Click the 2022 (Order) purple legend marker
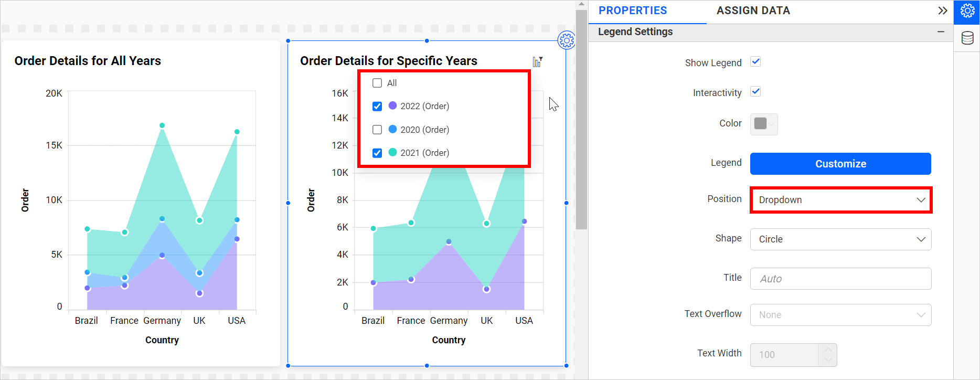The height and width of the screenshot is (380, 980). (392, 105)
